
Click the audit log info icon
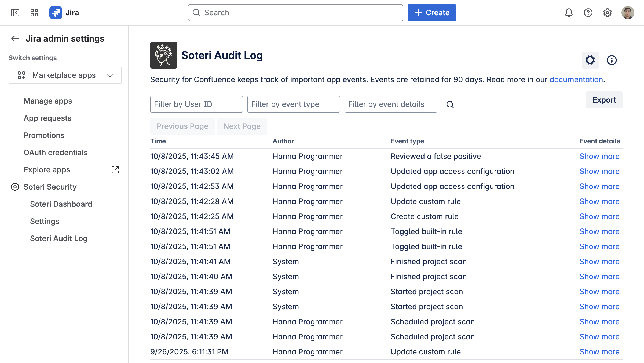coord(612,60)
